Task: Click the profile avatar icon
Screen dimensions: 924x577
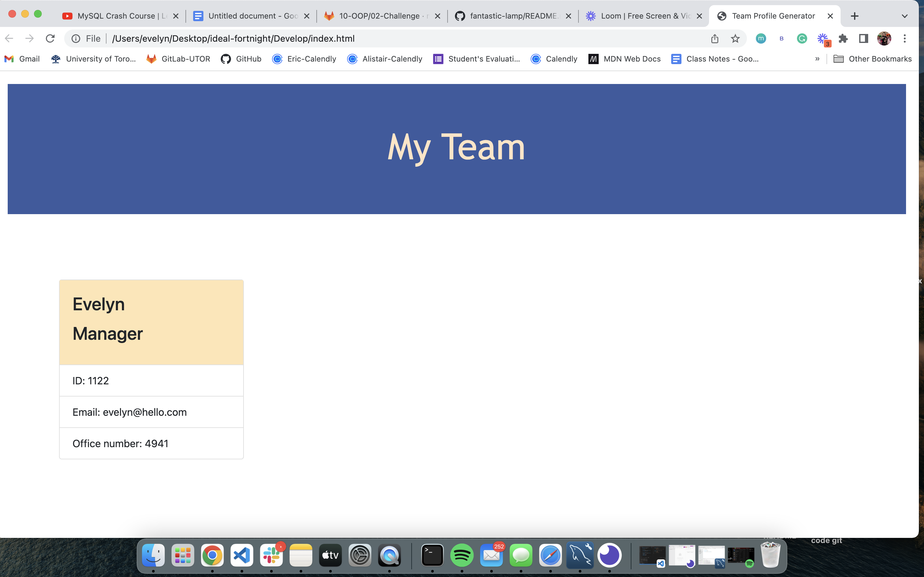Action: pos(884,38)
